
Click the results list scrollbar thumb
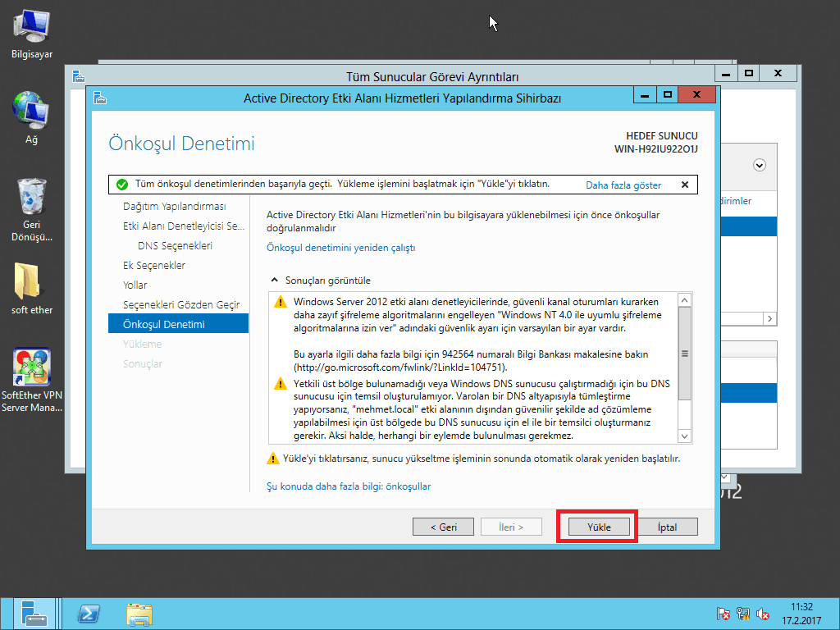684,354
